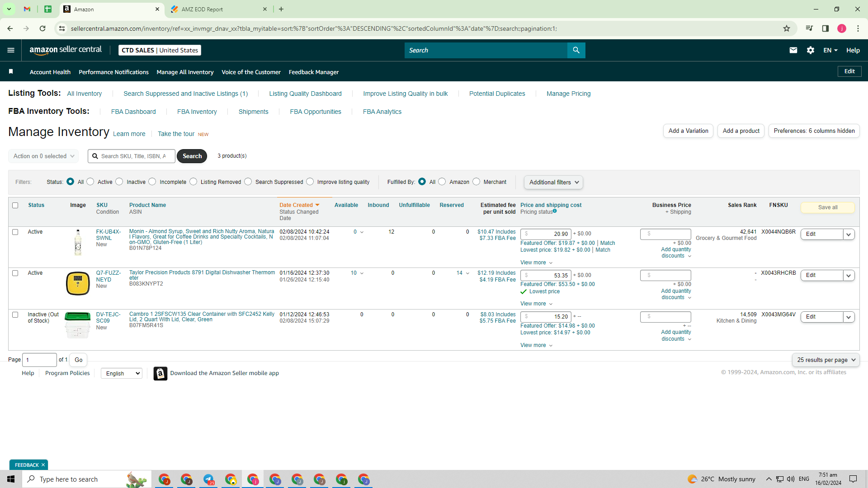The image size is (868, 488).
Task: Click the price field showing 53.35
Action: pos(546,275)
